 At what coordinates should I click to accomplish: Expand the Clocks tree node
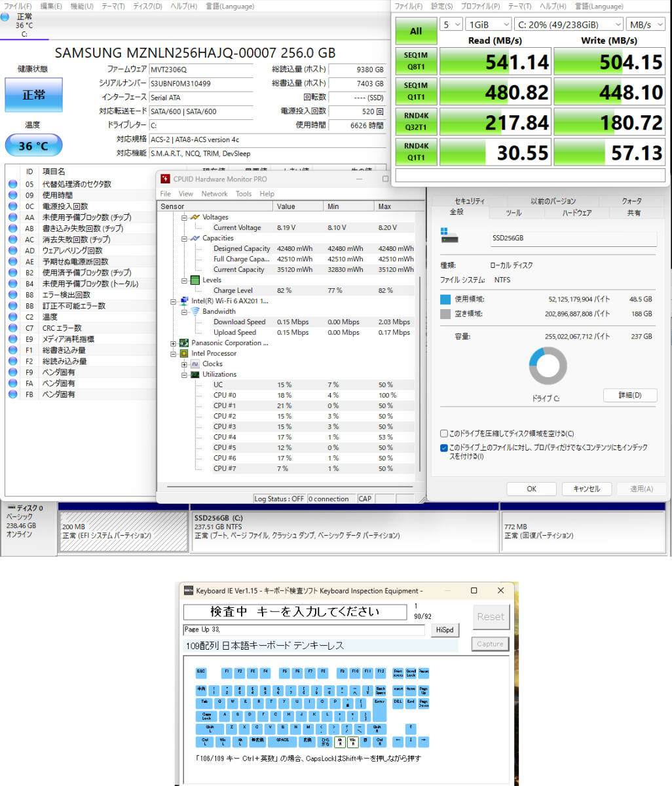(x=184, y=364)
